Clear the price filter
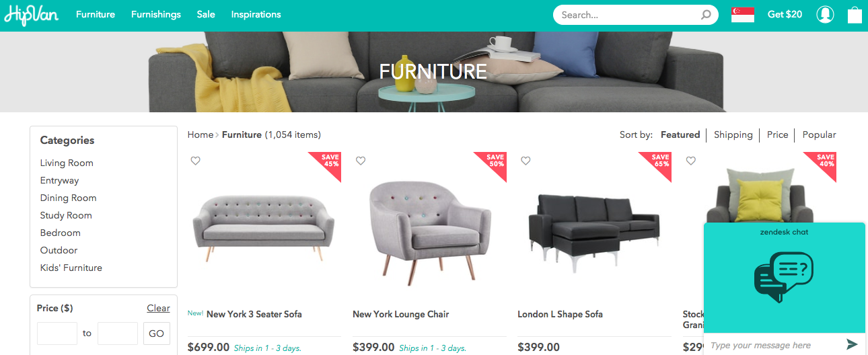Image resolution: width=868 pixels, height=355 pixels. point(159,308)
